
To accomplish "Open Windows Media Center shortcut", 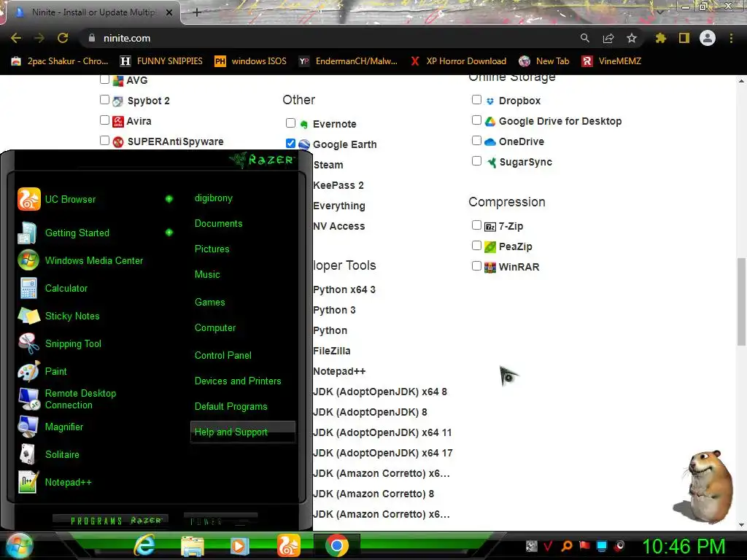I will [x=81, y=260].
